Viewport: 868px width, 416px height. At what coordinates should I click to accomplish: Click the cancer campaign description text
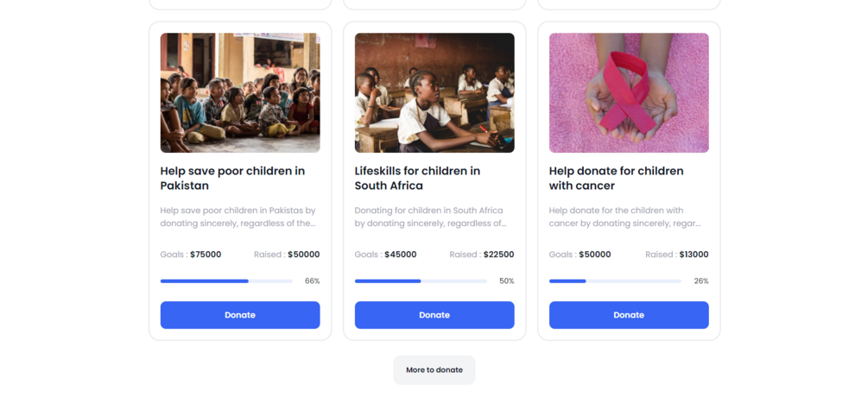pyautogui.click(x=624, y=217)
